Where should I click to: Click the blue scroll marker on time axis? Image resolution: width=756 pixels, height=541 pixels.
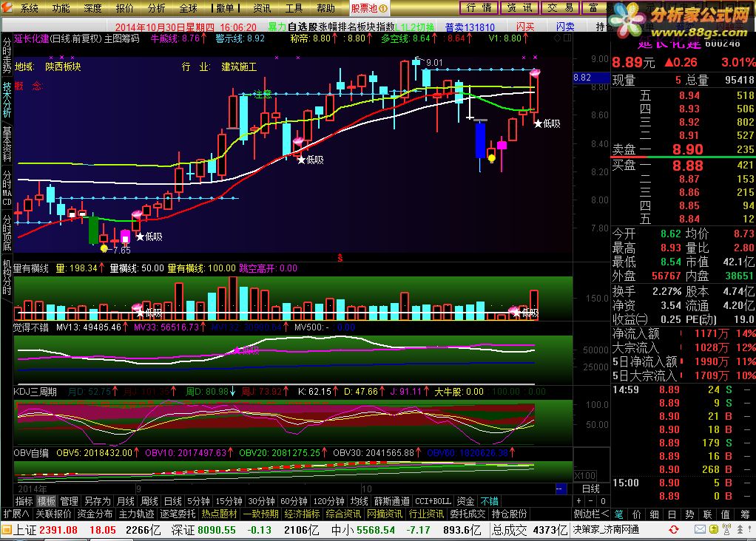click(561, 489)
